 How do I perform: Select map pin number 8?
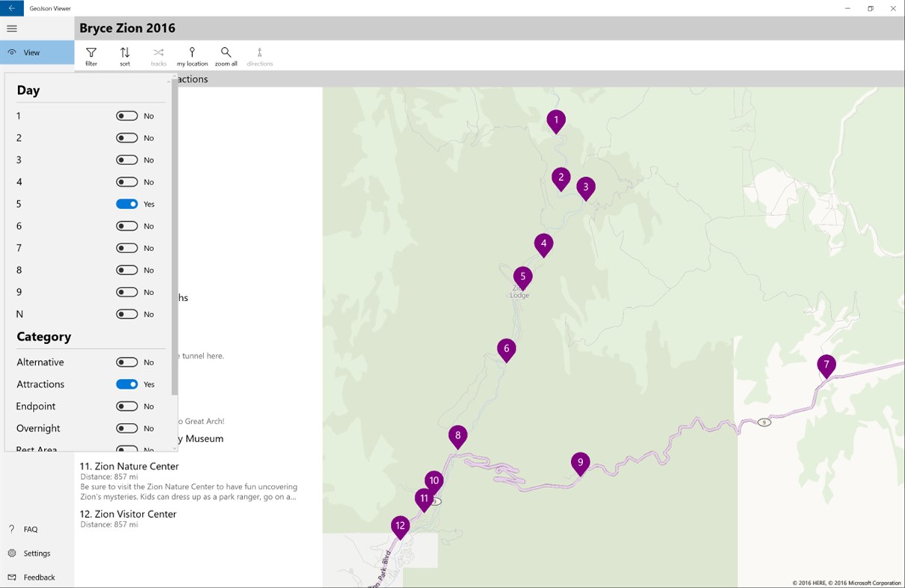pos(457,436)
